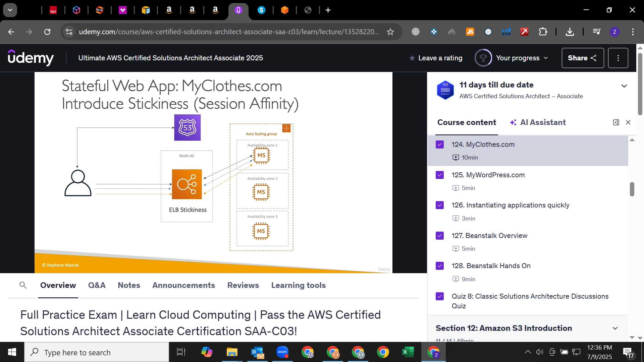Open the browser extensions puzzle icon
Screen dimensions: 644x362
[x=543, y=32]
